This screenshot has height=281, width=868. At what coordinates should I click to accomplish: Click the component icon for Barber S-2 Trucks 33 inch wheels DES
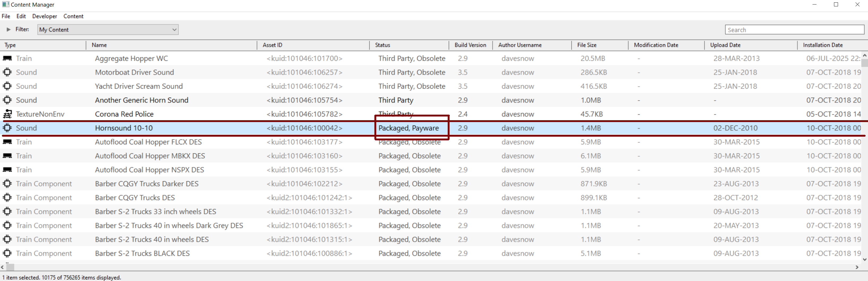(7, 212)
